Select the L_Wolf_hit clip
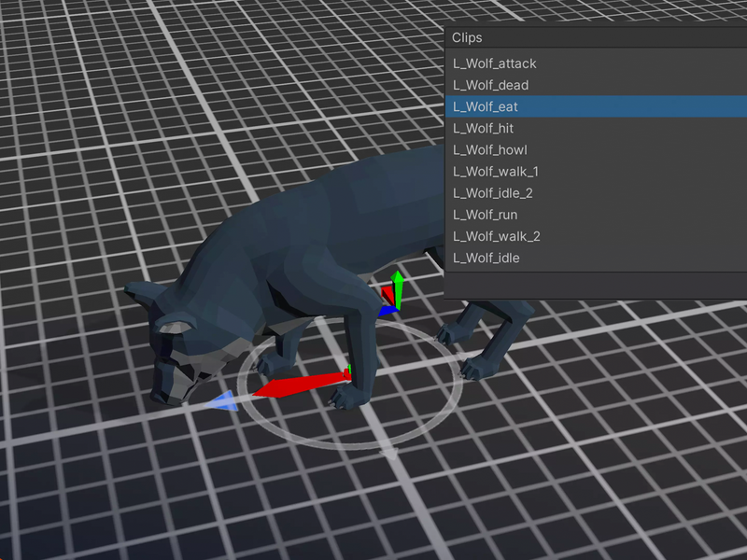747x560 pixels. [x=596, y=128]
